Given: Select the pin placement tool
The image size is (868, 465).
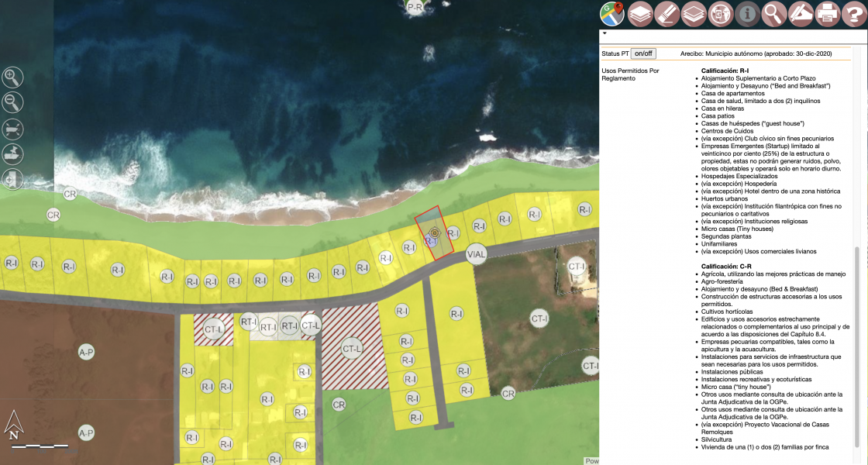Looking at the screenshot, I should [x=13, y=153].
